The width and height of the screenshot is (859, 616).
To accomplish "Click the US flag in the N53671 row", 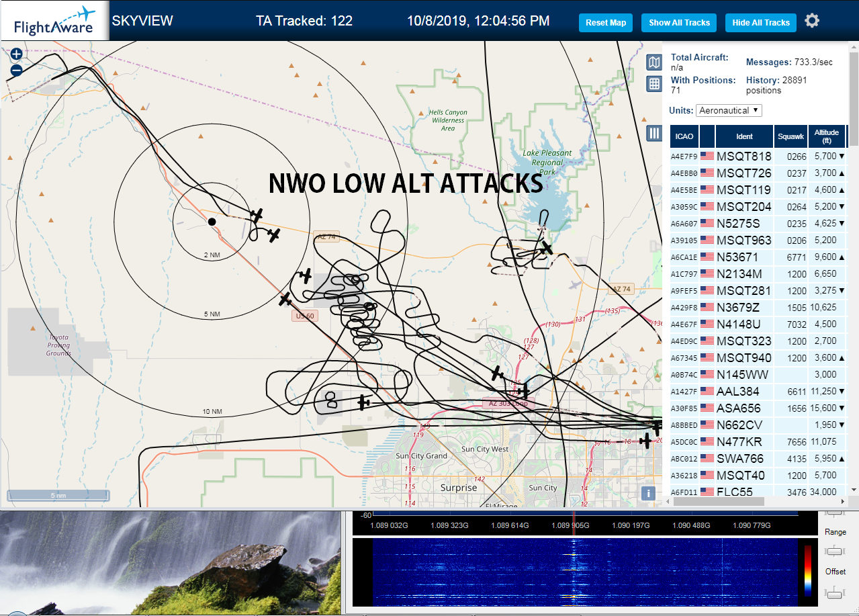I will pos(707,257).
